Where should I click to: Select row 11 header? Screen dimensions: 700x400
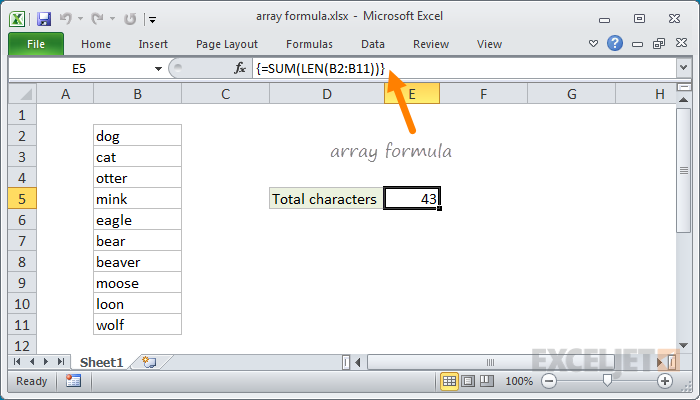22,325
